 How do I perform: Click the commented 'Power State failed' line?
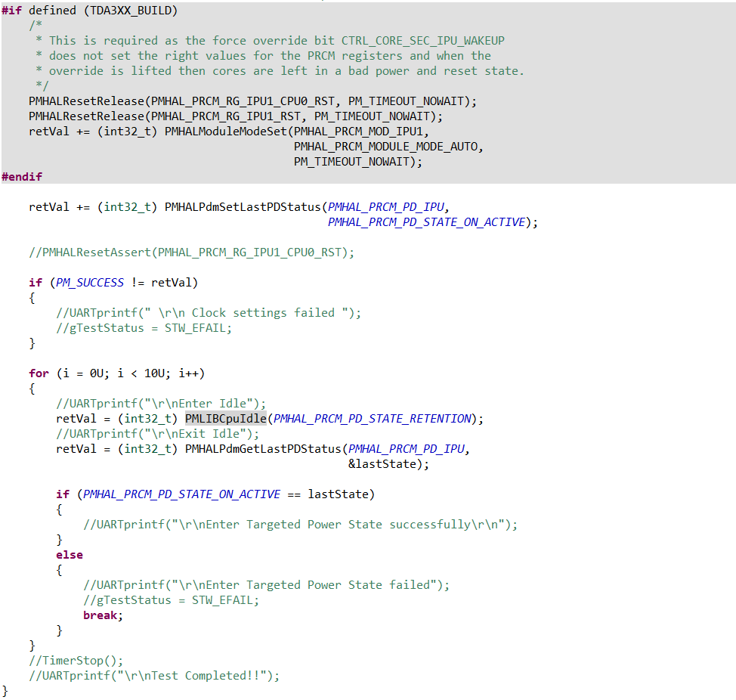click(266, 584)
